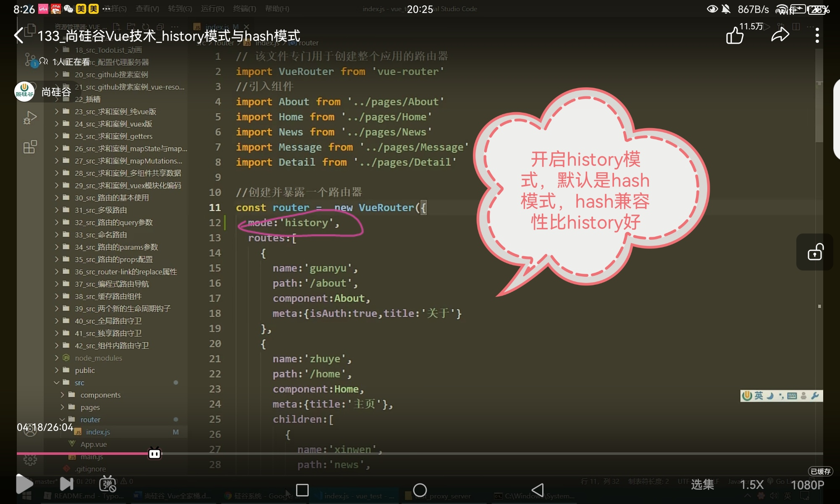Expand the 30_src_路由的基本使用 folder
Image resolution: width=840 pixels, height=504 pixels.
112,197
